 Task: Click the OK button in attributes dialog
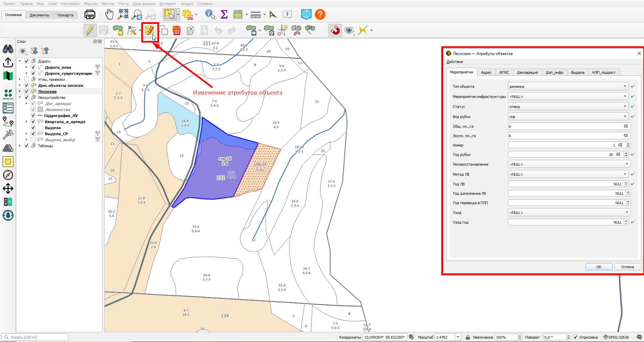coord(599,267)
